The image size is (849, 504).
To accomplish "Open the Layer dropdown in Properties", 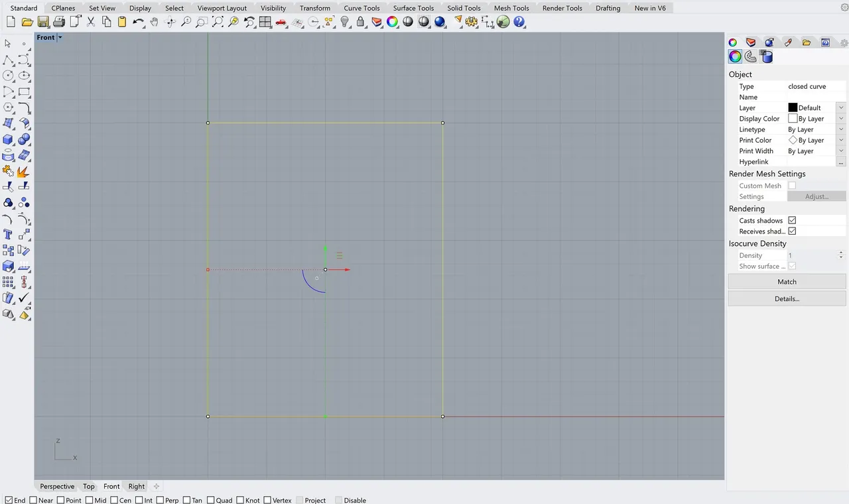I will pos(841,107).
